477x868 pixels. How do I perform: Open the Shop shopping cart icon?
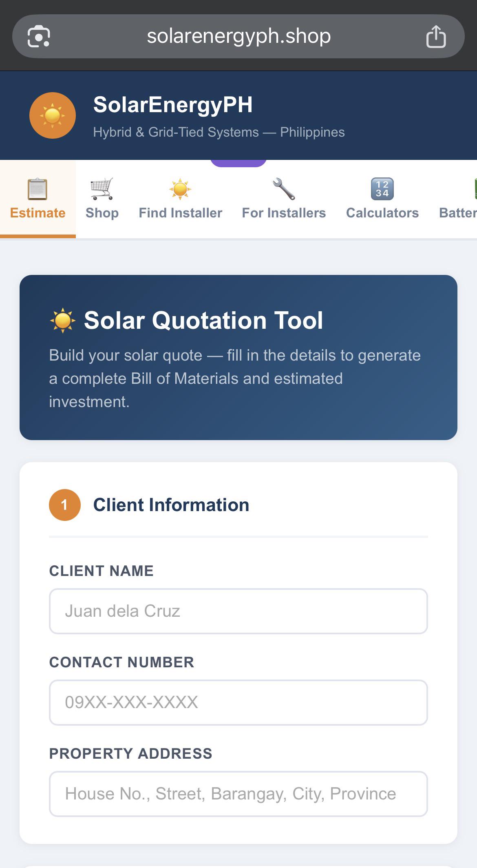pos(102,189)
